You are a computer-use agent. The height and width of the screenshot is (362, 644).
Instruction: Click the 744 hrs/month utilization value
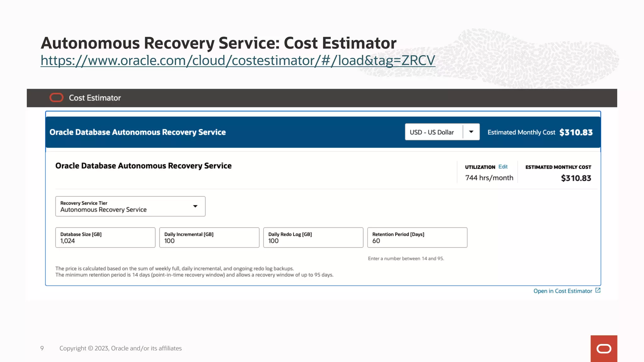coord(489,178)
